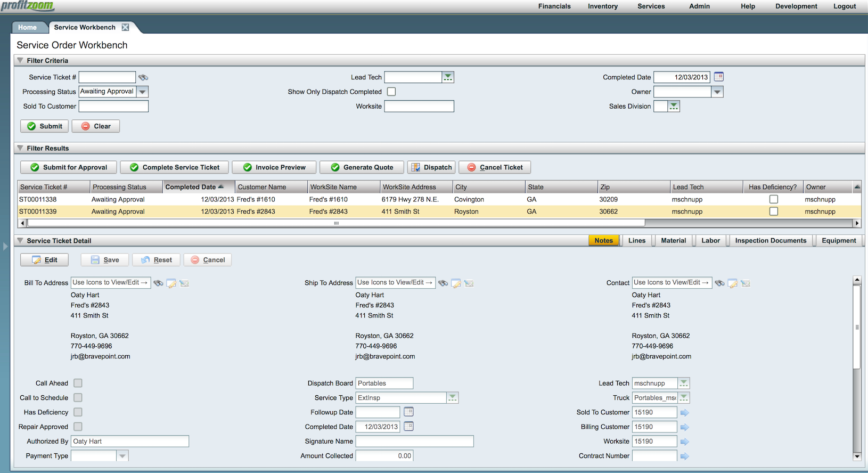
Task: Click edit note icon next to Bill To Address
Action: (171, 283)
